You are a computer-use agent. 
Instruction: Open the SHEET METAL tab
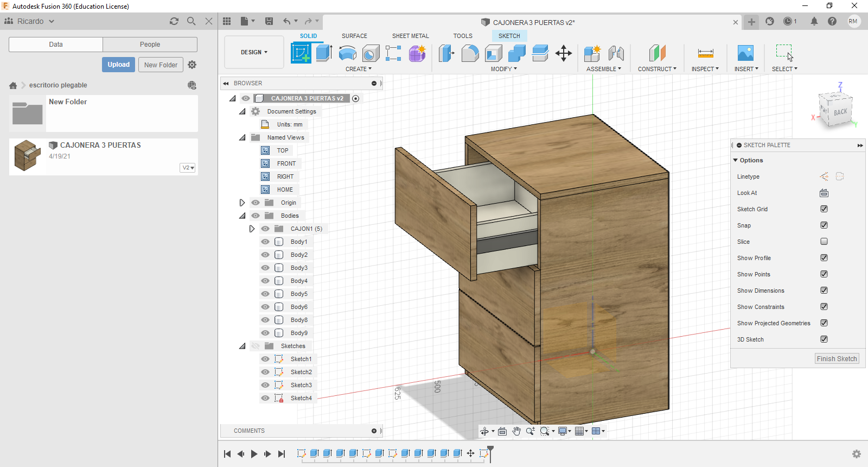(x=410, y=36)
